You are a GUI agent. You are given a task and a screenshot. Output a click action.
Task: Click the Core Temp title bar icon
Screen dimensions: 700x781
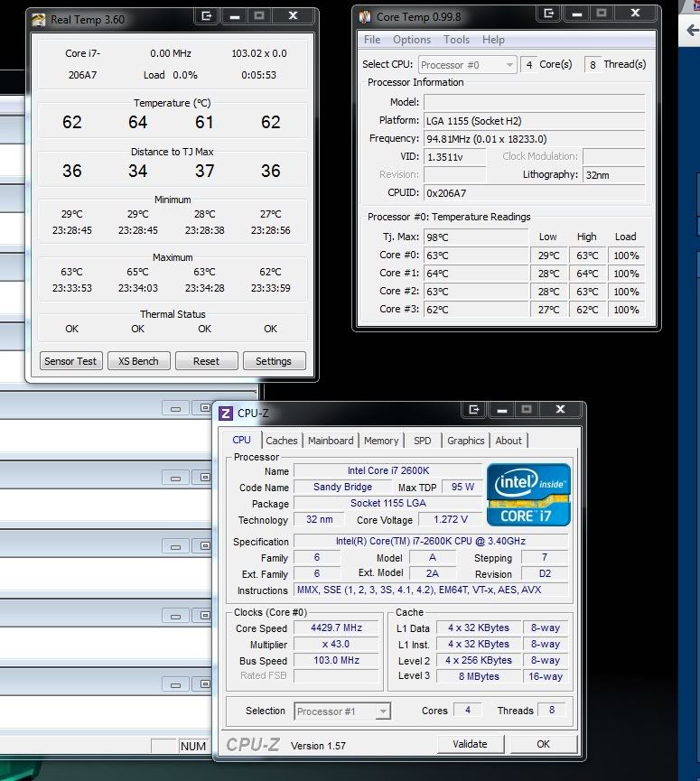pos(364,16)
